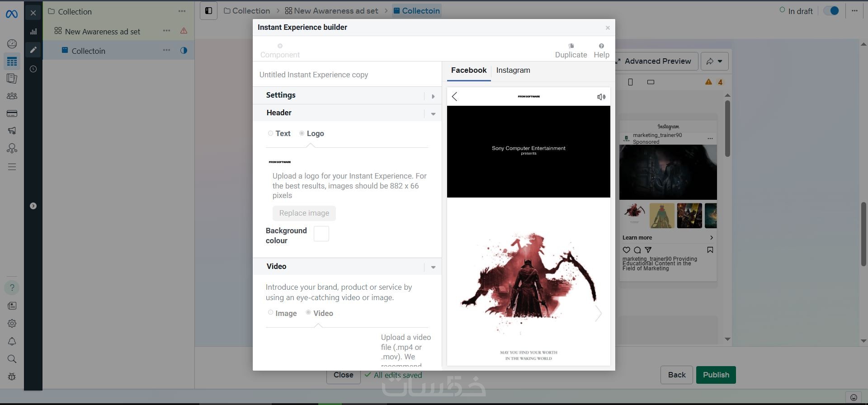This screenshot has width=868, height=405.
Task: Click the ad preview vertical scrollbar
Action: pyautogui.click(x=727, y=129)
